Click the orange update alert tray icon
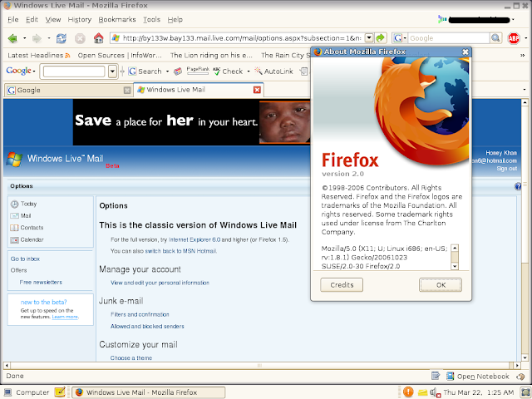The width and height of the screenshot is (532, 399). click(408, 392)
